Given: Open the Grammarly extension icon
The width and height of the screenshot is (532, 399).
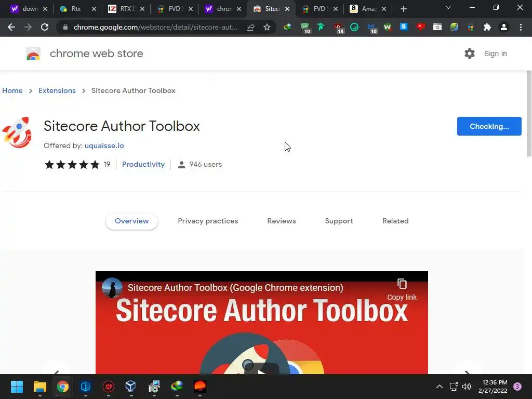Looking at the screenshot, I should click(354, 27).
